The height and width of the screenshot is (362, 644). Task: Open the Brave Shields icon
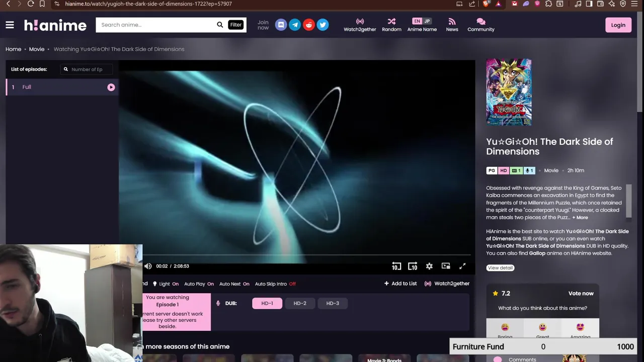coord(486,4)
